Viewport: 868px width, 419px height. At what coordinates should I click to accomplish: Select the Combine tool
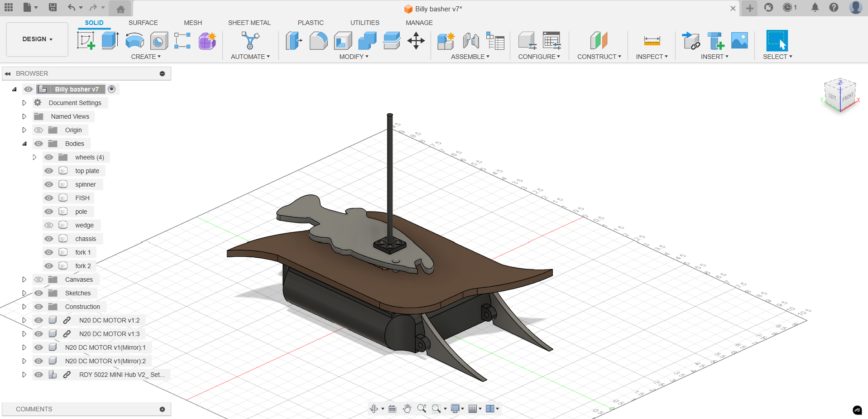367,41
